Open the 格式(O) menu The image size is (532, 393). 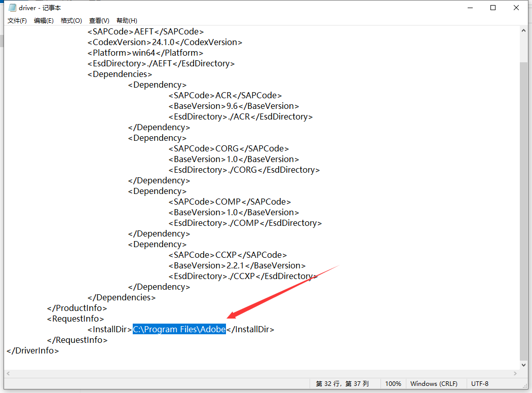coord(71,21)
